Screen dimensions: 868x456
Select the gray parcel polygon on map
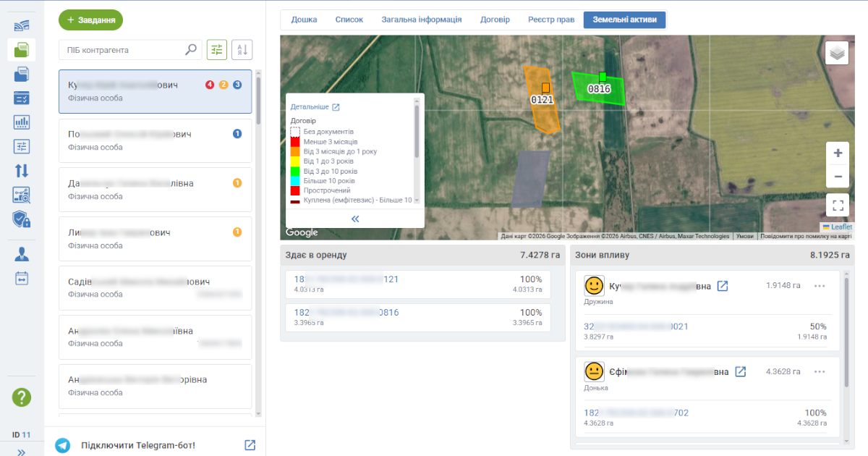pos(530,179)
